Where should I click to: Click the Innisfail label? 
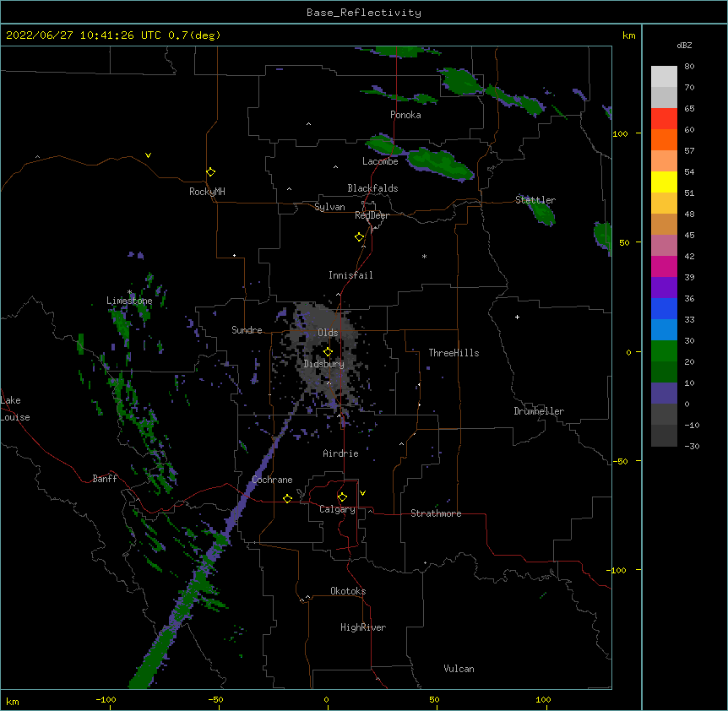[350, 275]
